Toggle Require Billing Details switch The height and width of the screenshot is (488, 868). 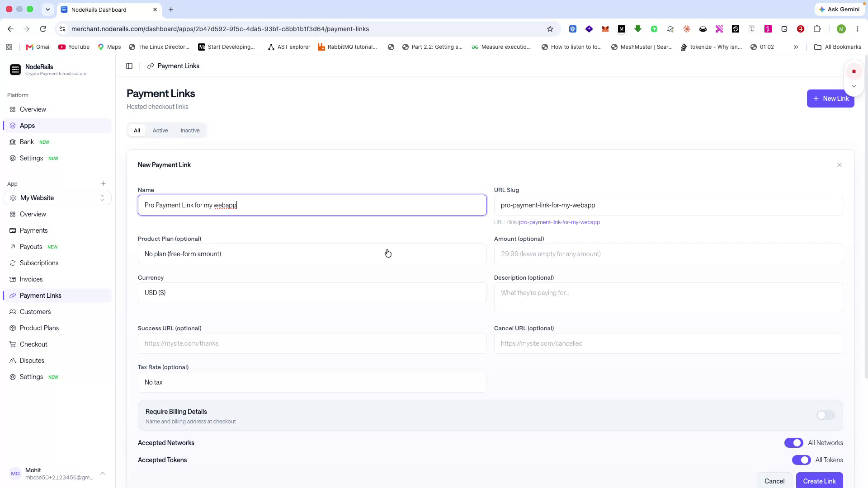click(x=826, y=415)
